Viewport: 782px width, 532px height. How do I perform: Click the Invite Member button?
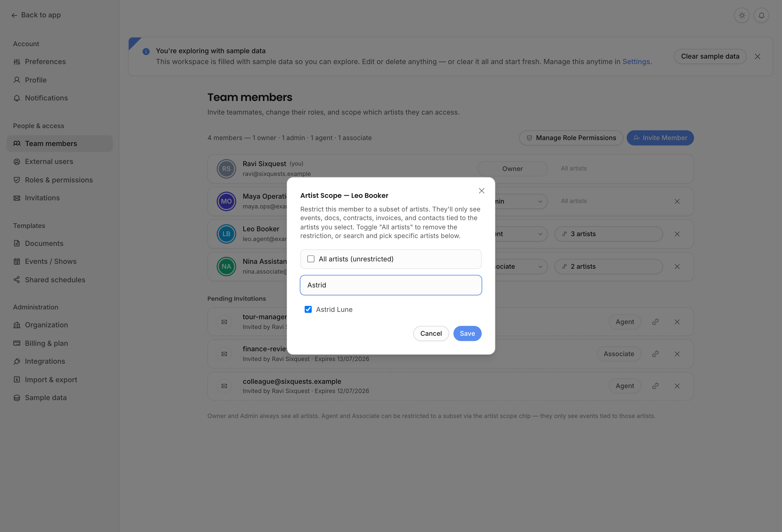pos(660,138)
